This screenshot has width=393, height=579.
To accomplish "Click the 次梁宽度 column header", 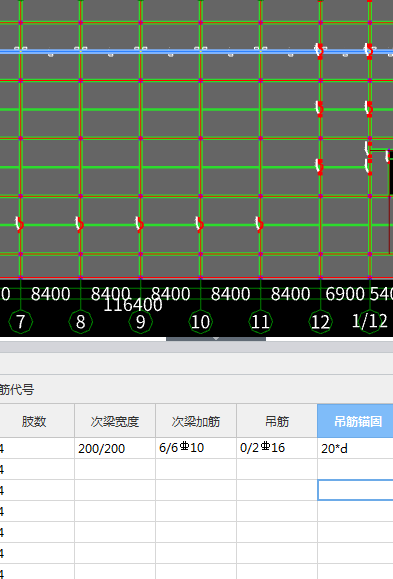I will point(115,421).
